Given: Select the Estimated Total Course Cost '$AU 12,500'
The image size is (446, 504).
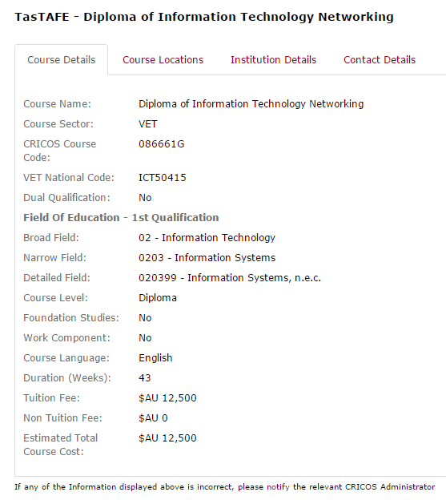Looking at the screenshot, I should tap(167, 438).
